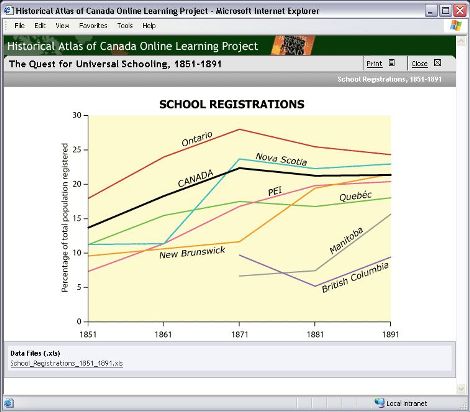Click the status bar page icon
The image size is (470, 412).
coord(9,403)
